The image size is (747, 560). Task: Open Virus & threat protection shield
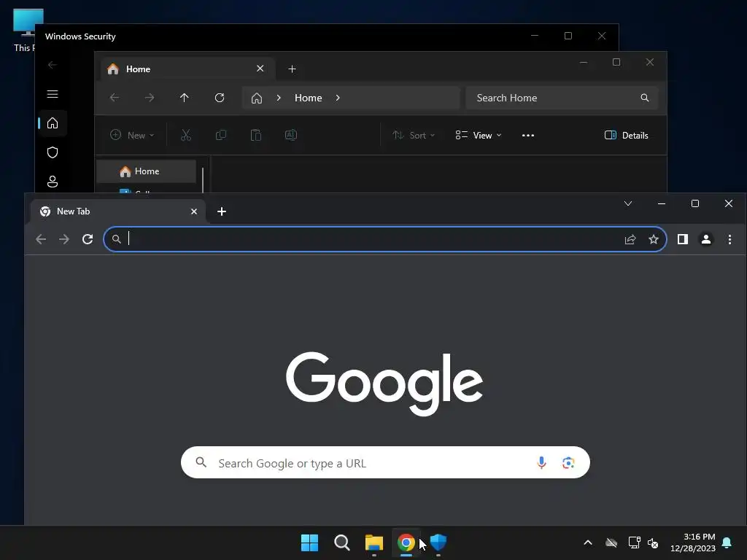click(x=53, y=152)
